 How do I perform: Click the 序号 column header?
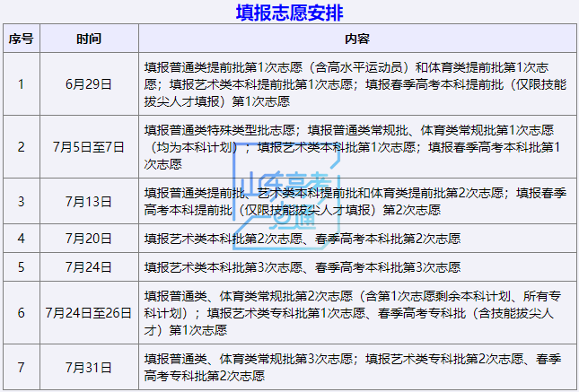[22, 40]
